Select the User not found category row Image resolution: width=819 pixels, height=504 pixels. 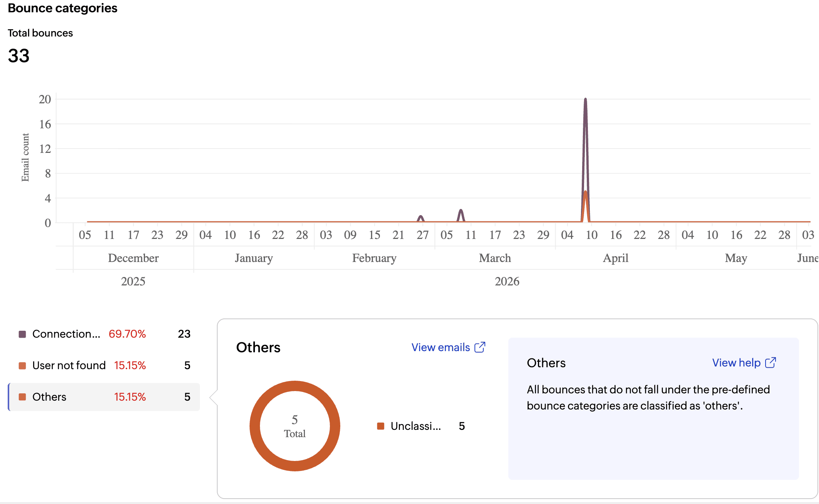click(x=104, y=365)
